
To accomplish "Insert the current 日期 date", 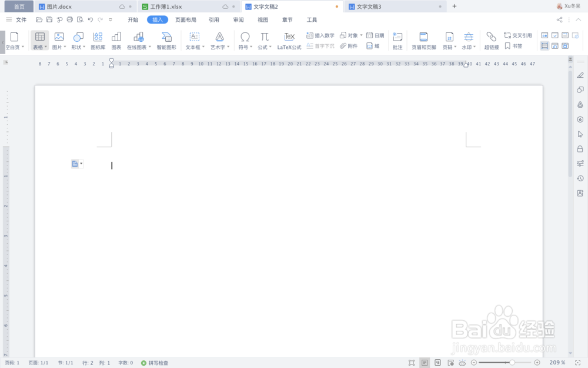I will tap(375, 35).
